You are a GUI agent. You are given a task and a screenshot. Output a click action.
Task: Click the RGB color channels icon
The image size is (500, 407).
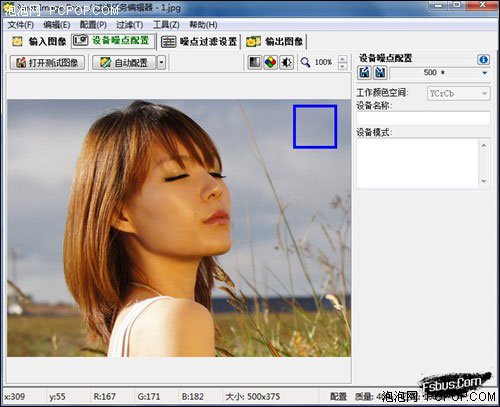pyautogui.click(x=271, y=62)
